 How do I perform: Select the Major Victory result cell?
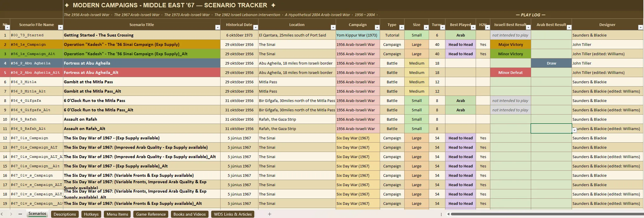pyautogui.click(x=510, y=44)
